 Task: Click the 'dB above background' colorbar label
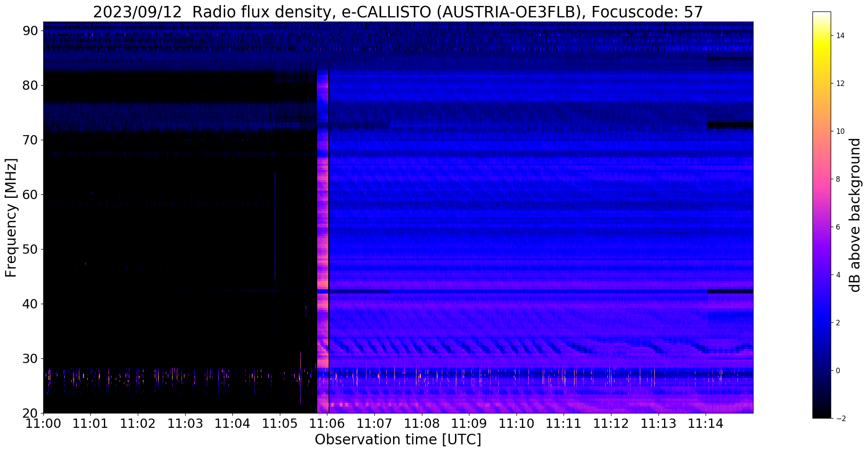pos(855,215)
